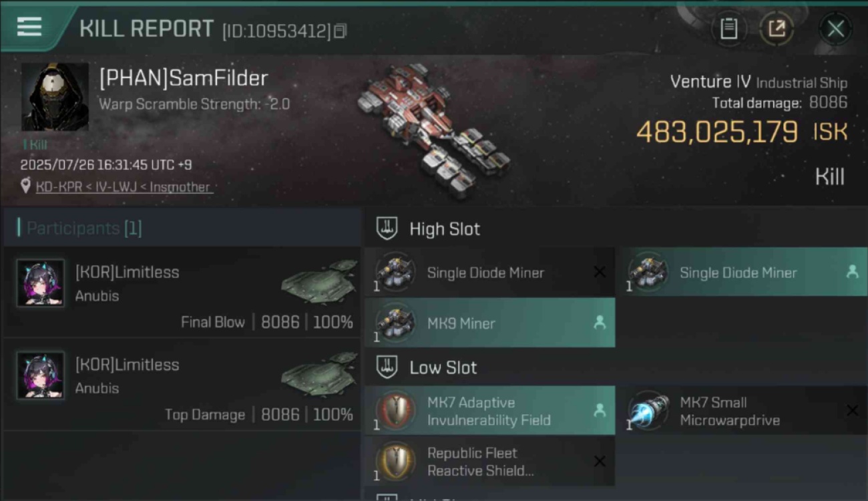Select MK7 Adaptive Invulnerability Field module
868x501 pixels.
click(x=489, y=411)
